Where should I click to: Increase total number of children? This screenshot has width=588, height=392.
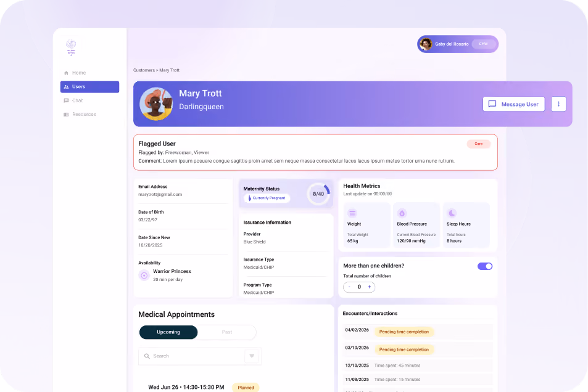tap(370, 287)
